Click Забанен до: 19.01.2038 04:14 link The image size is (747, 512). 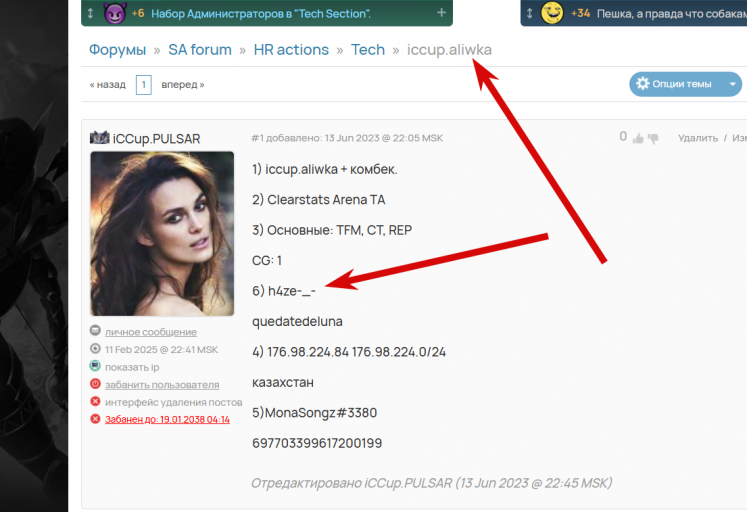(167, 419)
